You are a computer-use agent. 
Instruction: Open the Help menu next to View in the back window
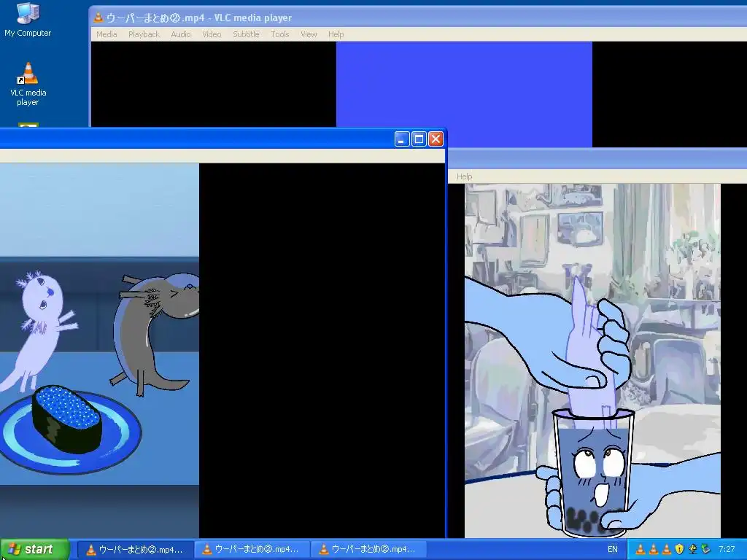click(336, 34)
